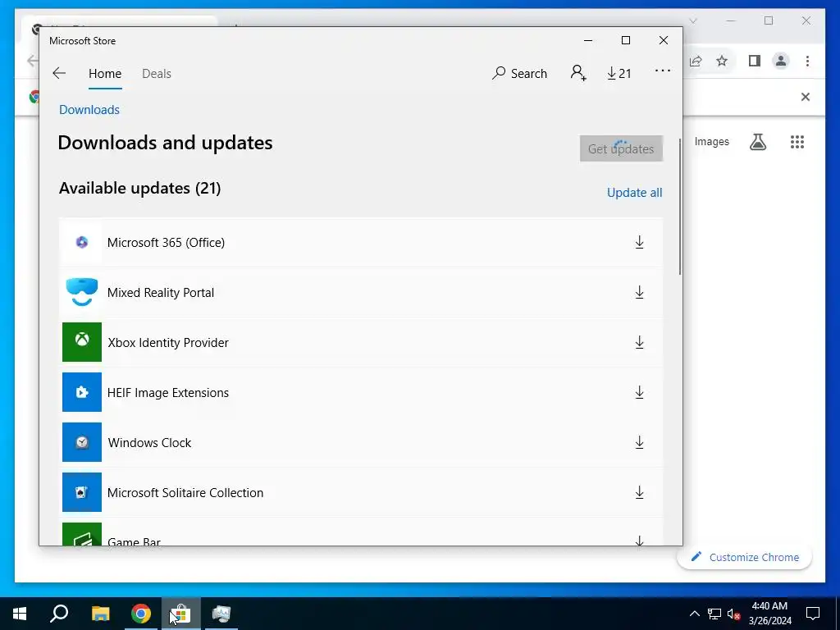
Task: Download the Microsoft 365 (Office) update
Action: [639, 242]
